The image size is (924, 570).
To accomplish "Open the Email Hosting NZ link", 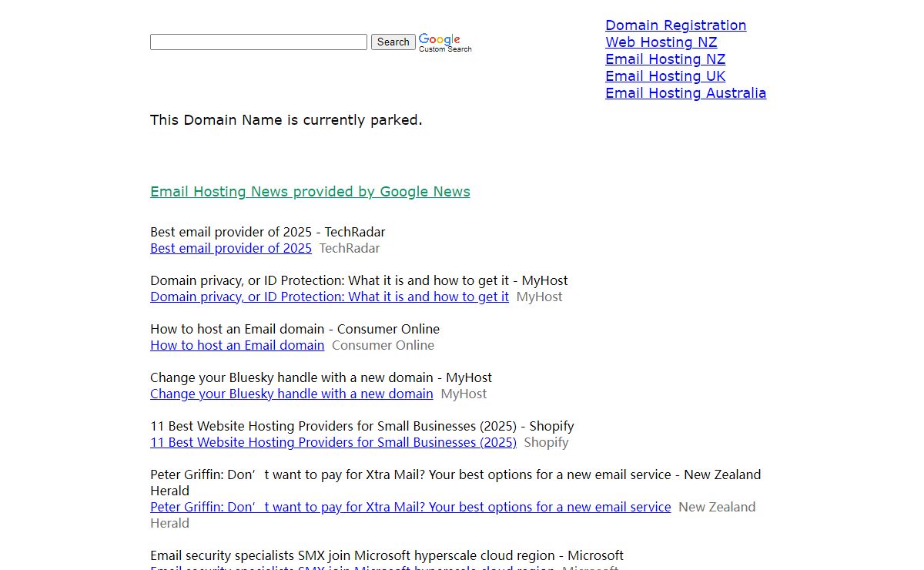I will click(x=665, y=59).
